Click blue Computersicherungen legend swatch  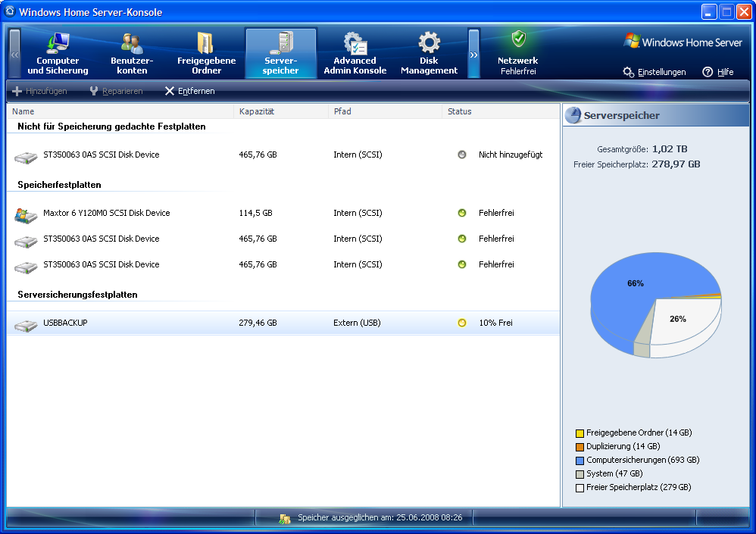(579, 461)
